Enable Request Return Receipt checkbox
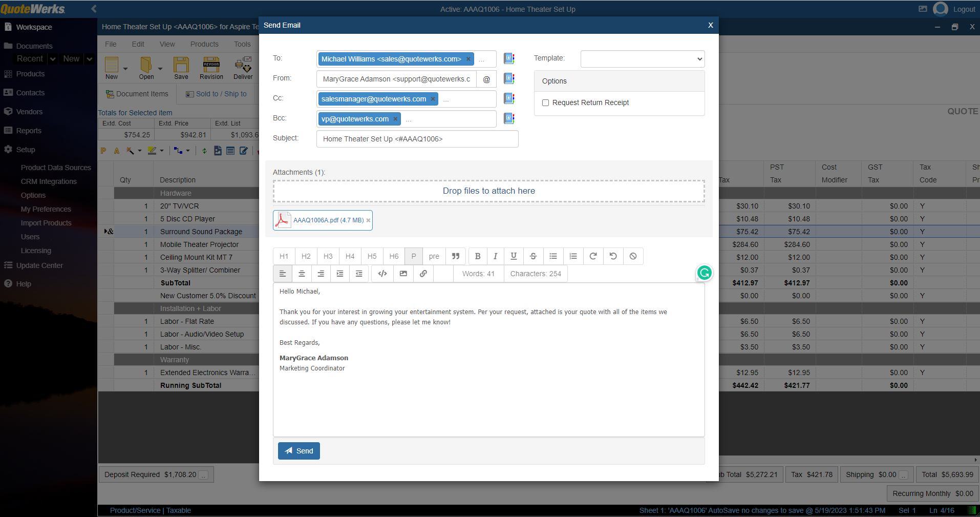The image size is (980, 517). pos(546,102)
